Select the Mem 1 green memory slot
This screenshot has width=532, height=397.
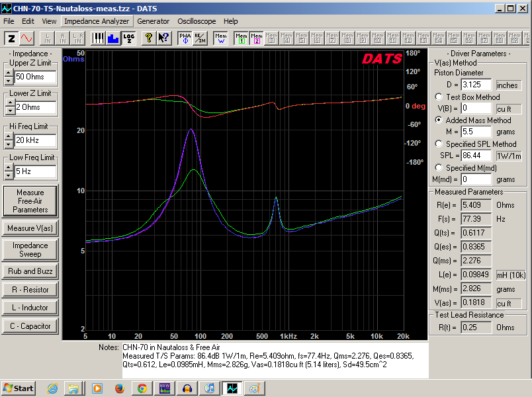click(242, 38)
